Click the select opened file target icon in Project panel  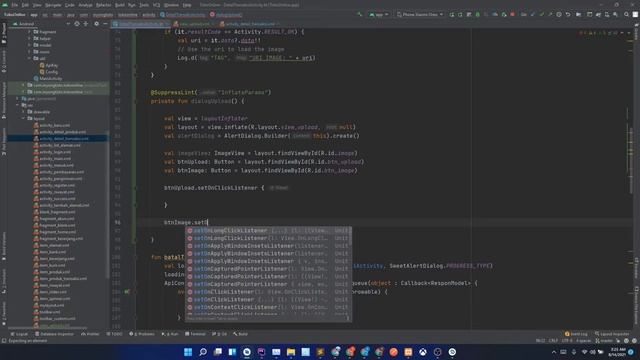pyautogui.click(x=77, y=24)
